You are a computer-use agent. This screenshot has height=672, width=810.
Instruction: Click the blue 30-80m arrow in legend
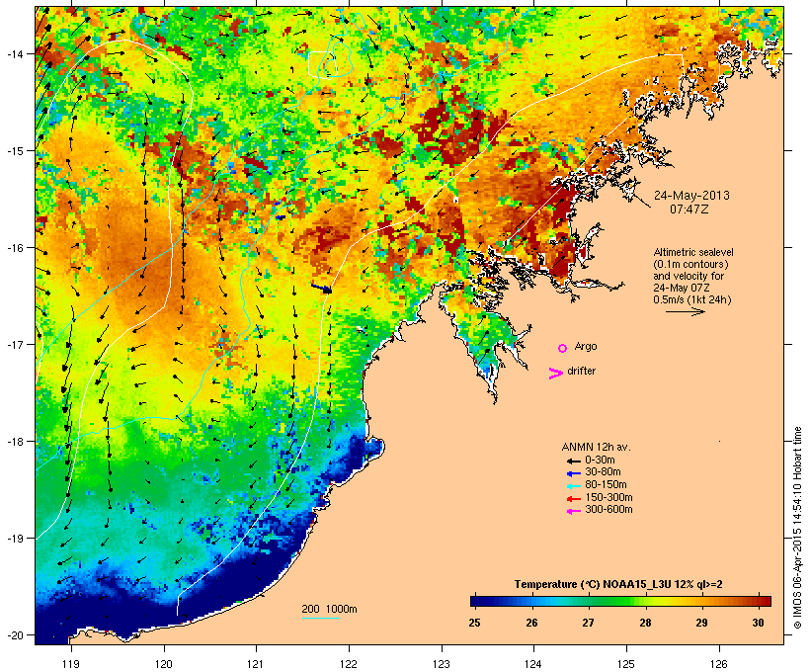[574, 473]
